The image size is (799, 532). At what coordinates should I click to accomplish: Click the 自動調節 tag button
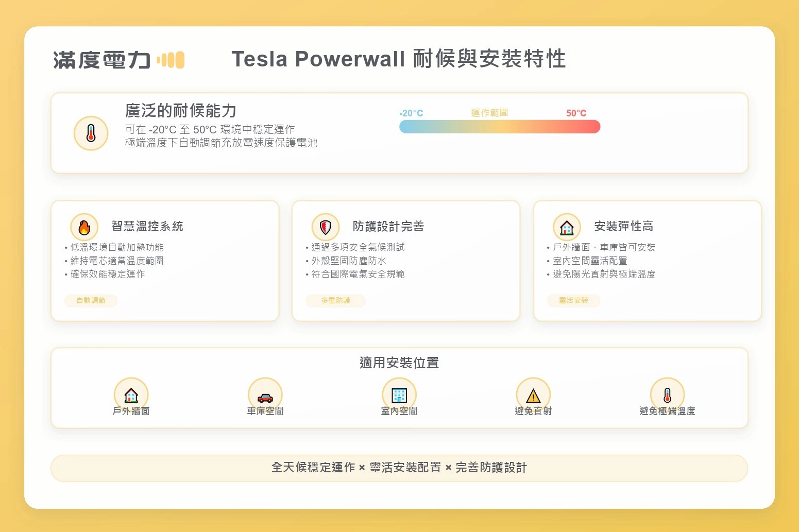point(91,300)
